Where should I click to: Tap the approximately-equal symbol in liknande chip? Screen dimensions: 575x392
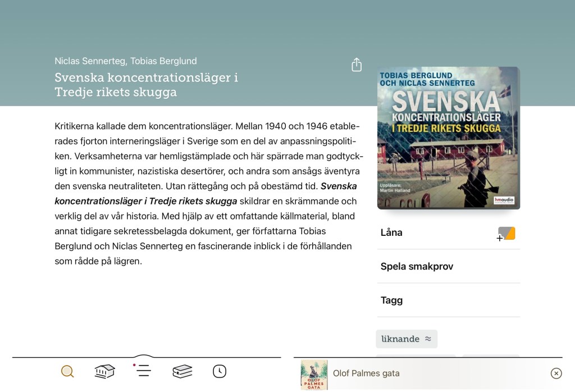coord(428,339)
